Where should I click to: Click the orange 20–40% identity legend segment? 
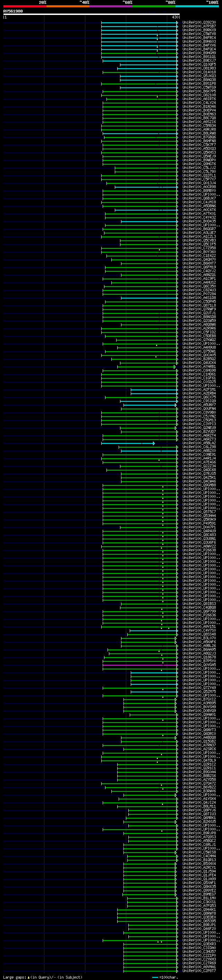[x=68, y=6]
